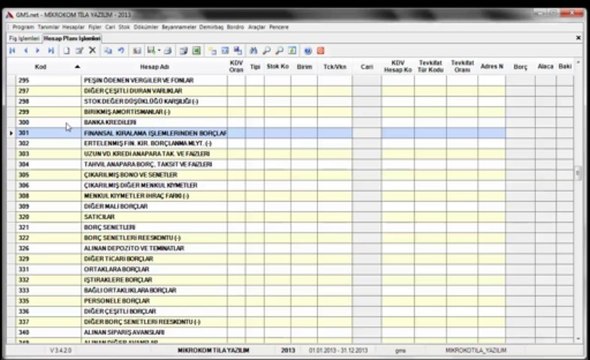Select highlighted row FİNANSAL KİRALAMA İŞLEMLERİNDEN BORÇLAR
Screen dimensions: 590x360
click(x=294, y=133)
